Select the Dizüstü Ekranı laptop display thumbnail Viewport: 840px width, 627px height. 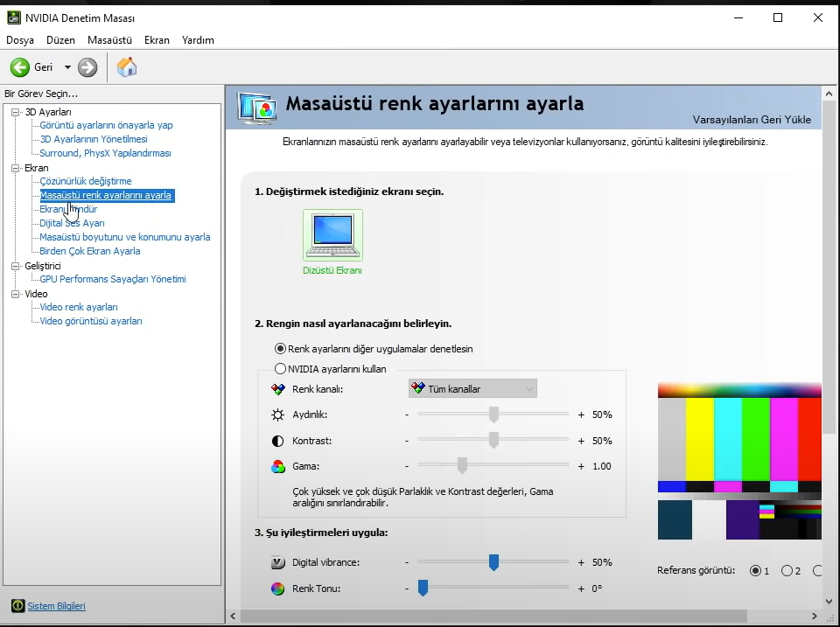[x=332, y=235]
